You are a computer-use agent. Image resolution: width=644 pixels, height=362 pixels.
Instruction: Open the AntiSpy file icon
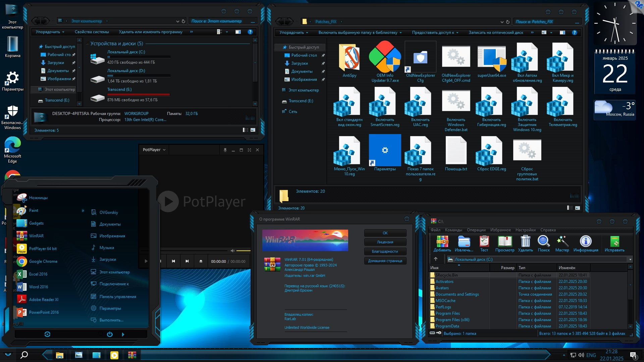click(x=349, y=57)
